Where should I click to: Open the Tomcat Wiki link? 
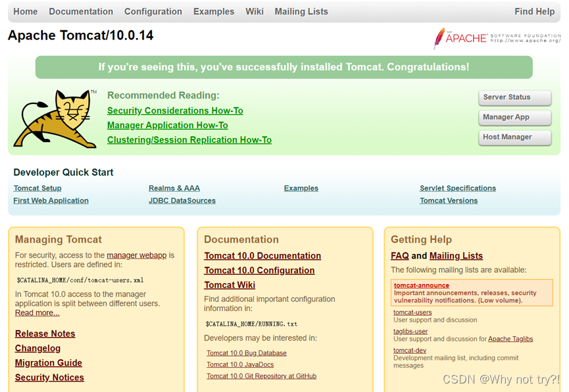coord(230,285)
